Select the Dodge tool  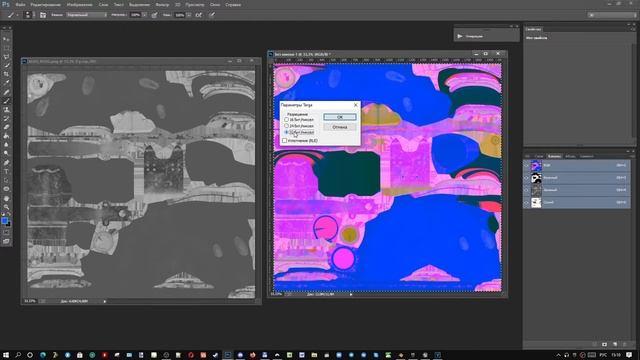pyautogui.click(x=6, y=153)
